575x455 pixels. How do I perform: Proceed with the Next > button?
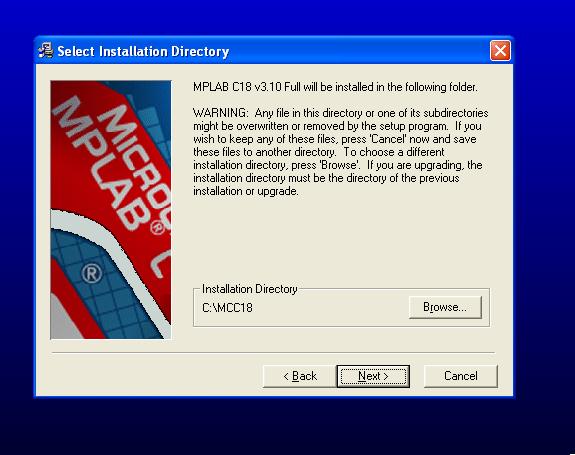[373, 376]
